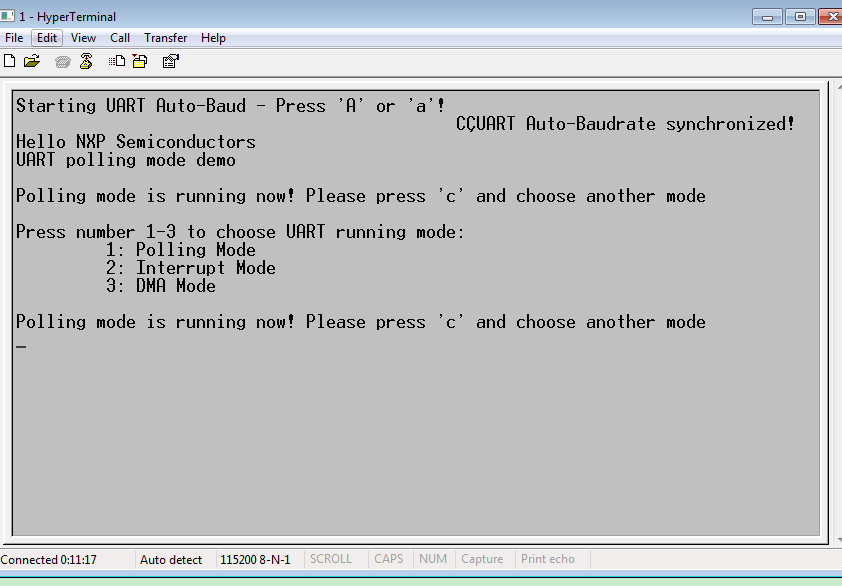The width and height of the screenshot is (842, 586).
Task: Click the Send file toolbar icon
Action: pos(117,61)
